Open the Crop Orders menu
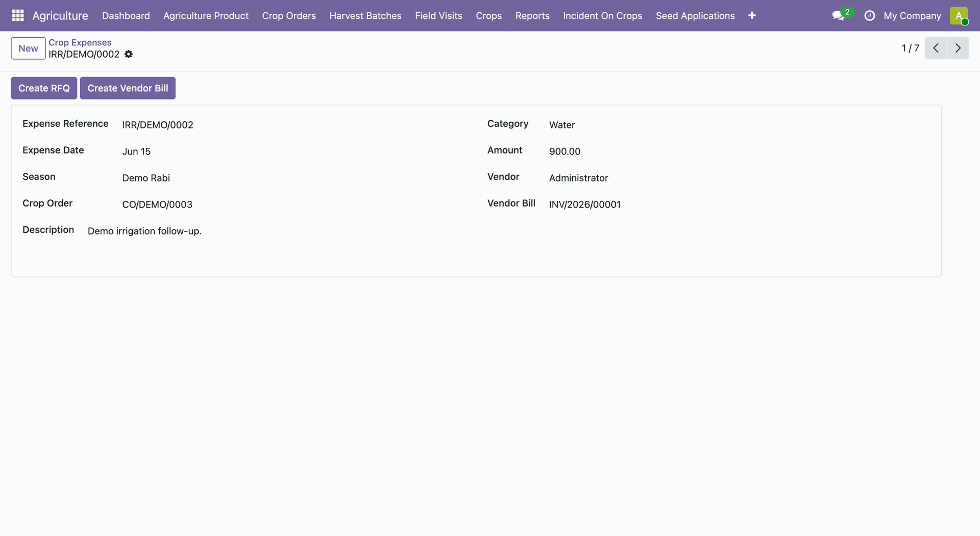 (289, 16)
